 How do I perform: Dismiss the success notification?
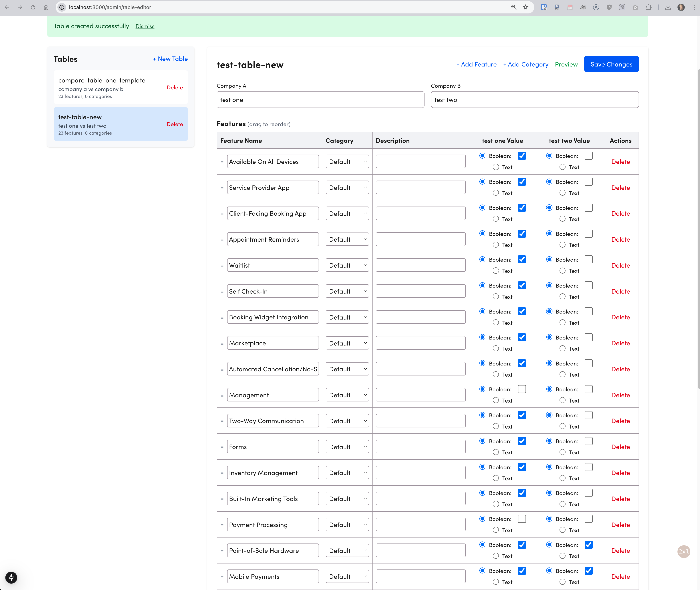pos(145,26)
